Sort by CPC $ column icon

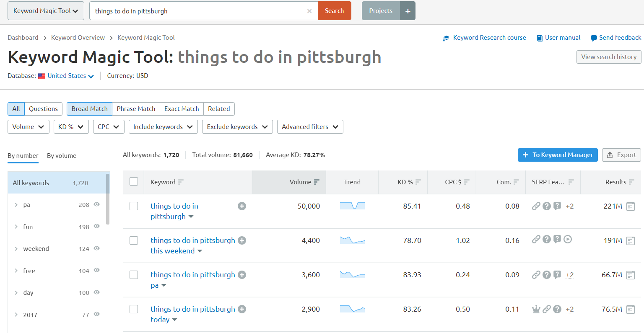click(x=467, y=182)
